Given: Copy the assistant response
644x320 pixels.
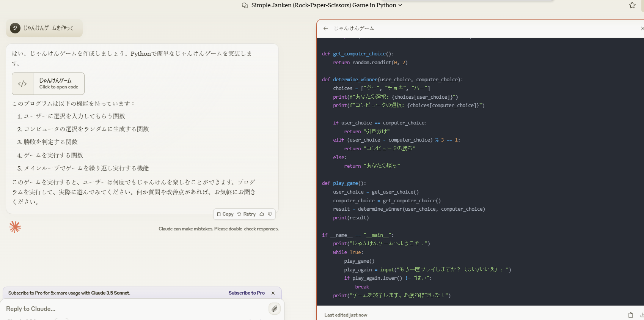Looking at the screenshot, I should (225, 214).
